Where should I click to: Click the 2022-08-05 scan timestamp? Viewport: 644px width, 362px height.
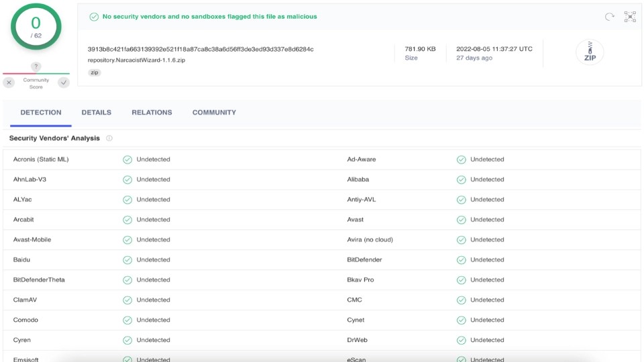pyautogui.click(x=494, y=49)
